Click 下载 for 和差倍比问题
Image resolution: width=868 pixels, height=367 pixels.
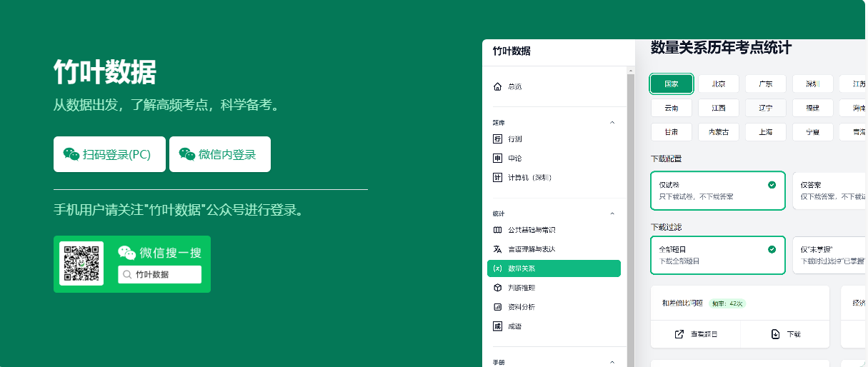tap(786, 334)
